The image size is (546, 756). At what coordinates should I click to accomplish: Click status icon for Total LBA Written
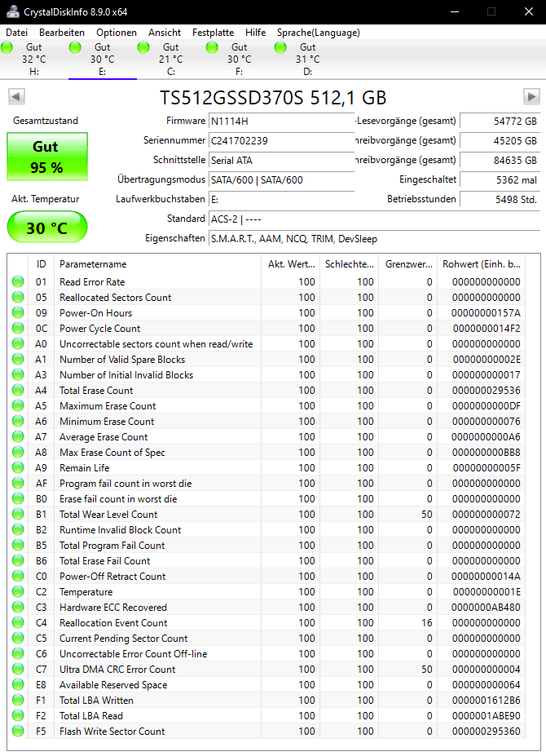(x=18, y=700)
